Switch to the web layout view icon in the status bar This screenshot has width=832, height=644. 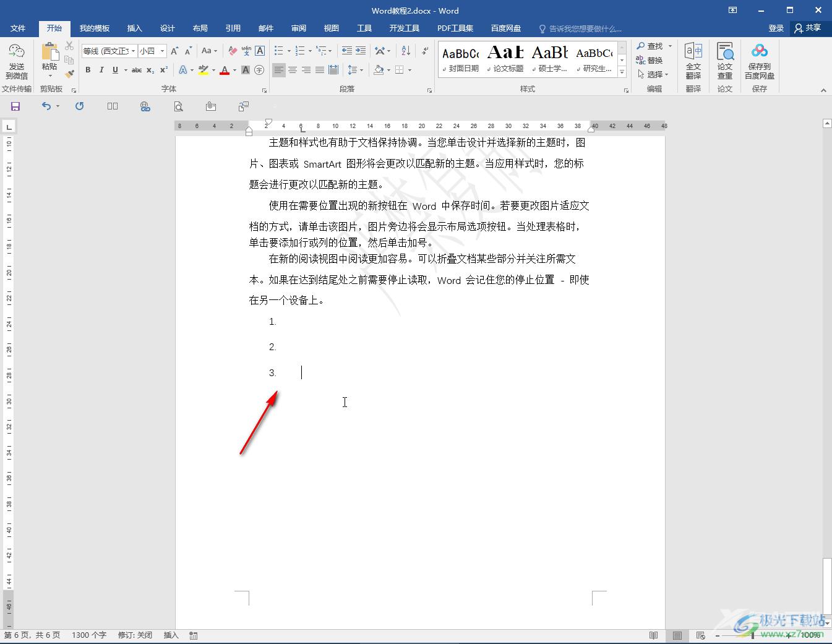(701, 635)
